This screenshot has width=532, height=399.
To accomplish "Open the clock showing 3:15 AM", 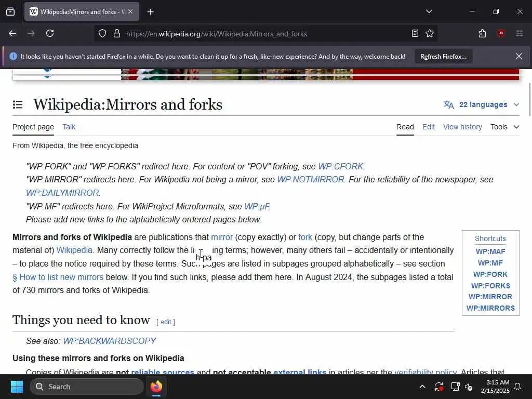I will coord(495,387).
